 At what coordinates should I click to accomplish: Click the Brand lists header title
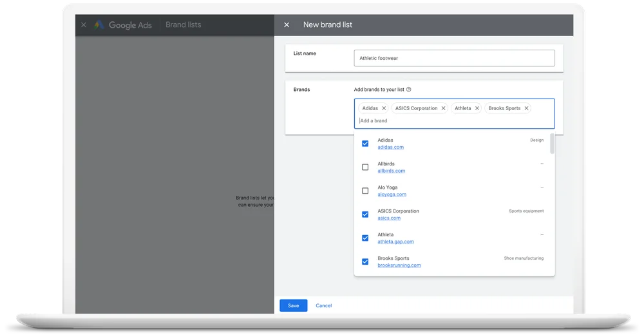pyautogui.click(x=183, y=24)
